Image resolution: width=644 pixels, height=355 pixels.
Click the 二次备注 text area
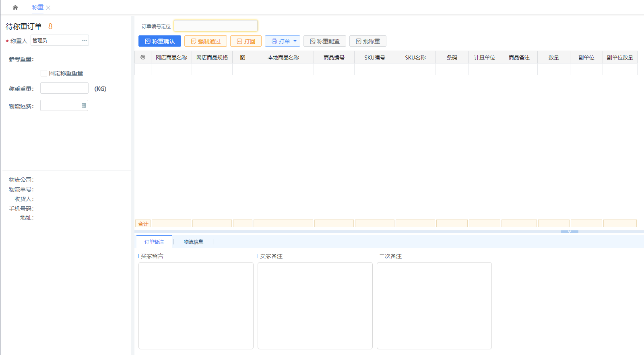434,306
